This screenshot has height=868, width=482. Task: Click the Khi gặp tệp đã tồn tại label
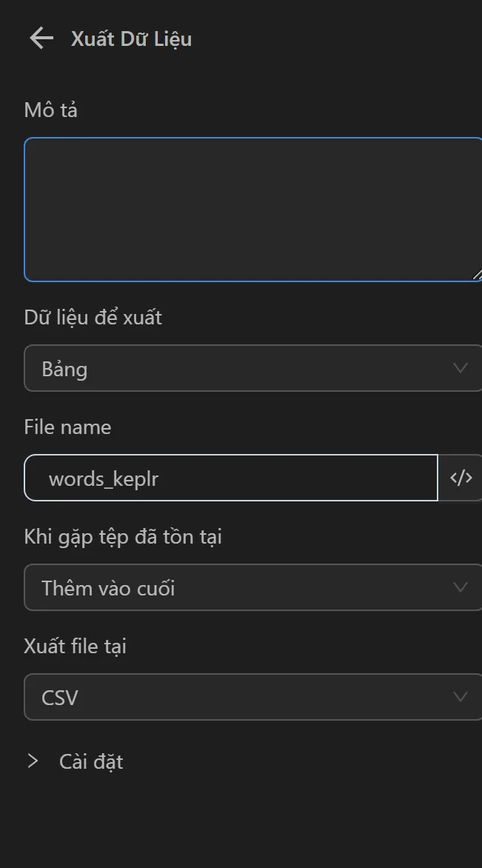pyautogui.click(x=123, y=536)
